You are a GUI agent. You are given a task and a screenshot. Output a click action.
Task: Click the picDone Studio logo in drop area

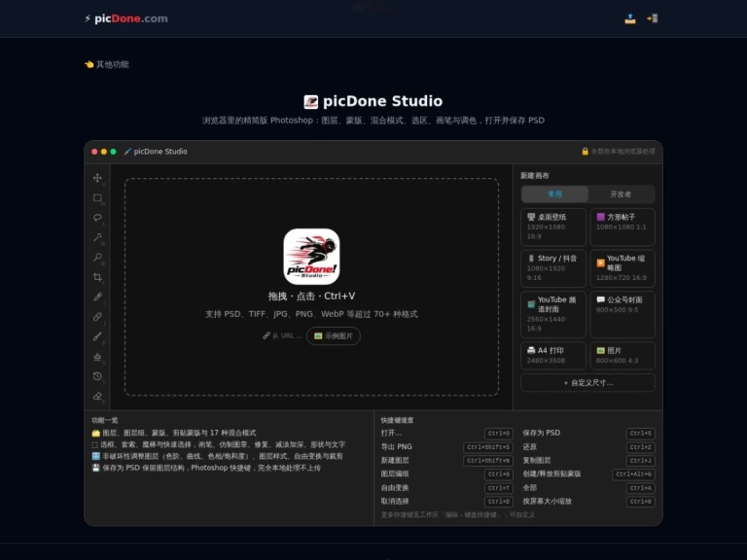tap(311, 257)
